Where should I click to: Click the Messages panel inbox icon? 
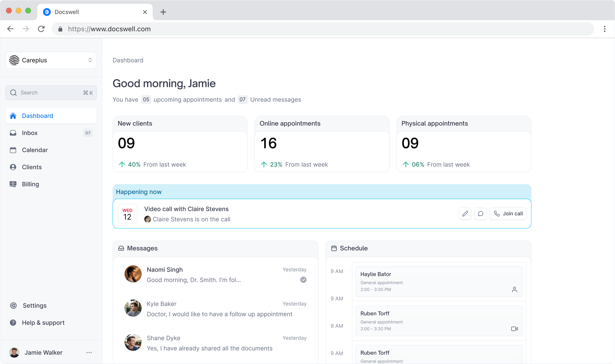click(x=121, y=248)
